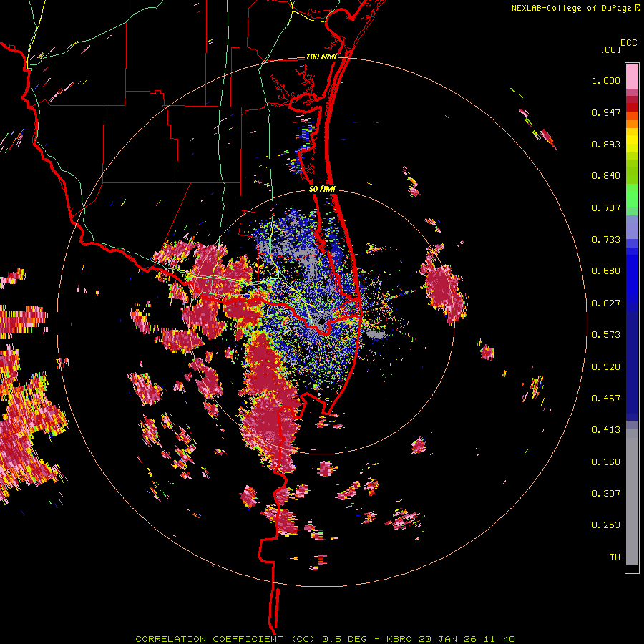Select the 0.840 scale value
Screen dimensions: 644x644
pyautogui.click(x=606, y=176)
